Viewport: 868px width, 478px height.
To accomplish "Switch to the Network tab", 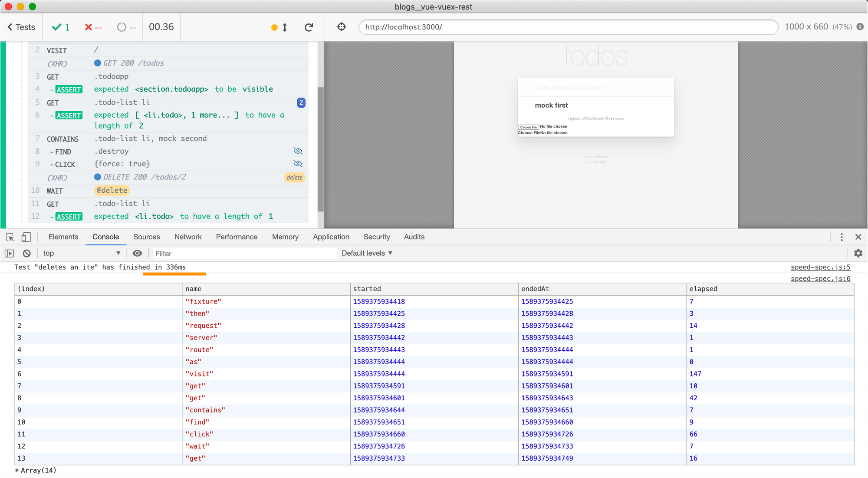I will coord(188,237).
